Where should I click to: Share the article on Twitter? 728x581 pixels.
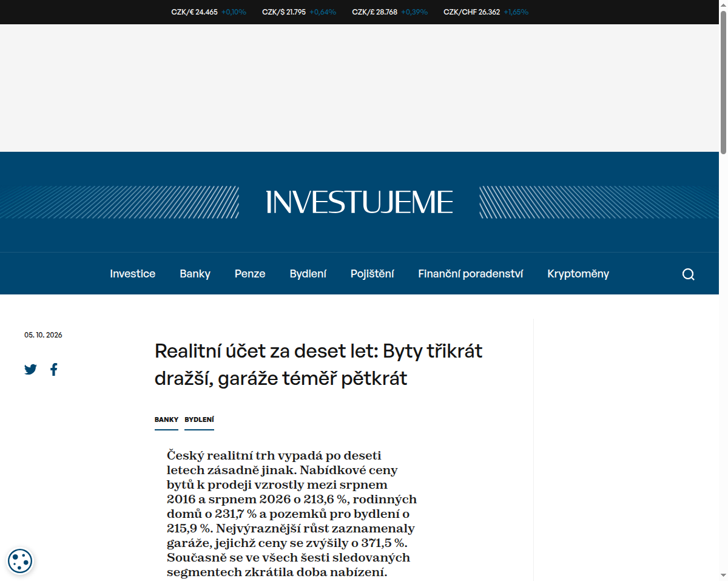coord(31,369)
